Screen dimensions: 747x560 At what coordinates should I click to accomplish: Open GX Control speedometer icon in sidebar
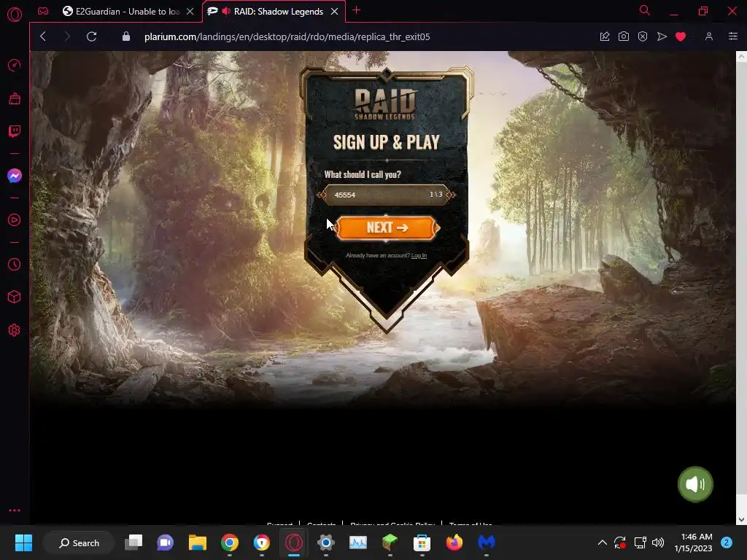click(x=15, y=65)
